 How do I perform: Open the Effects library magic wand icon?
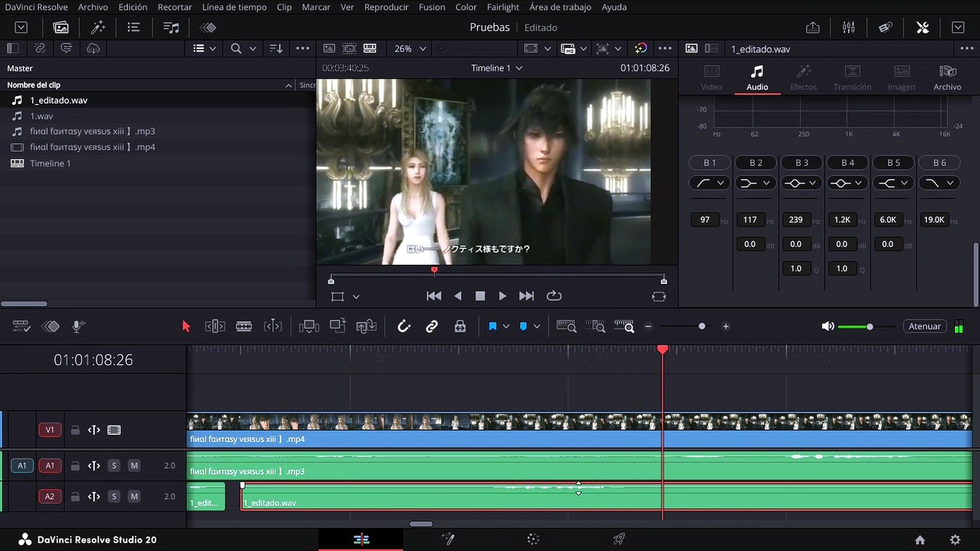[98, 28]
